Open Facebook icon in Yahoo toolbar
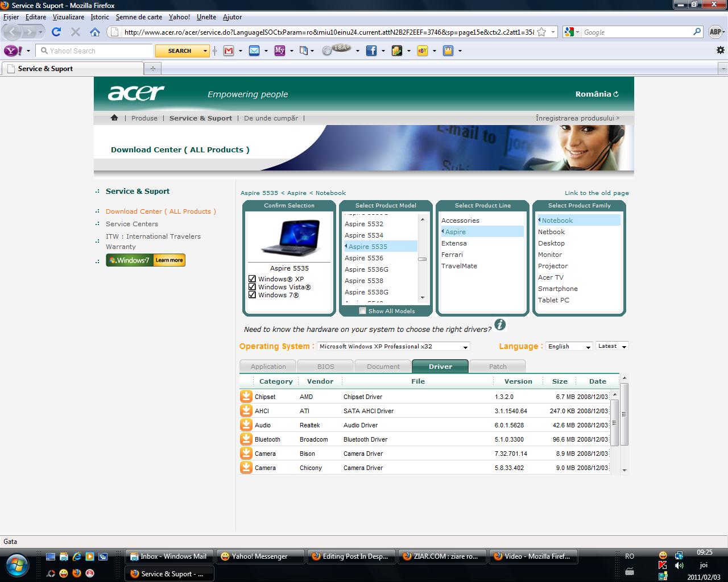 [x=371, y=51]
